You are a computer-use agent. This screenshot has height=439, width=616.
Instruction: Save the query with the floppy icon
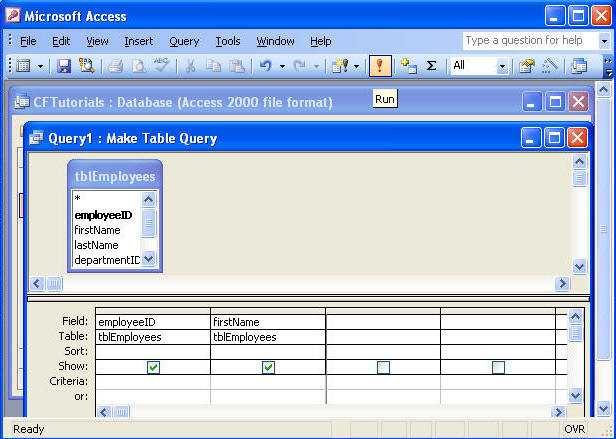point(64,66)
